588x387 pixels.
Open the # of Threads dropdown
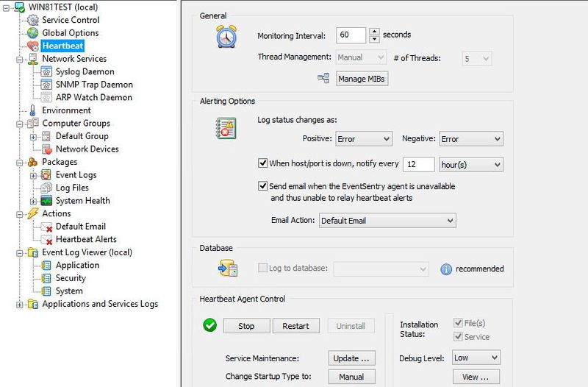pyautogui.click(x=476, y=59)
